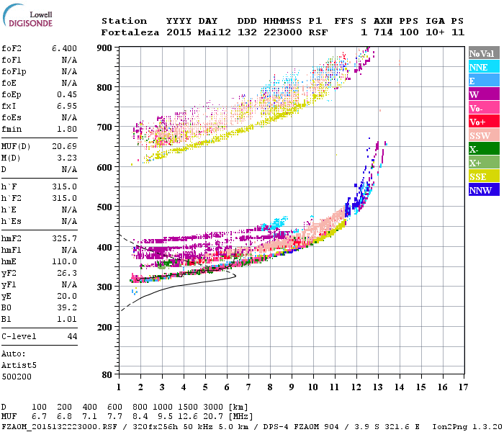Click the Lowell Digisonde logo

[x=27, y=15]
